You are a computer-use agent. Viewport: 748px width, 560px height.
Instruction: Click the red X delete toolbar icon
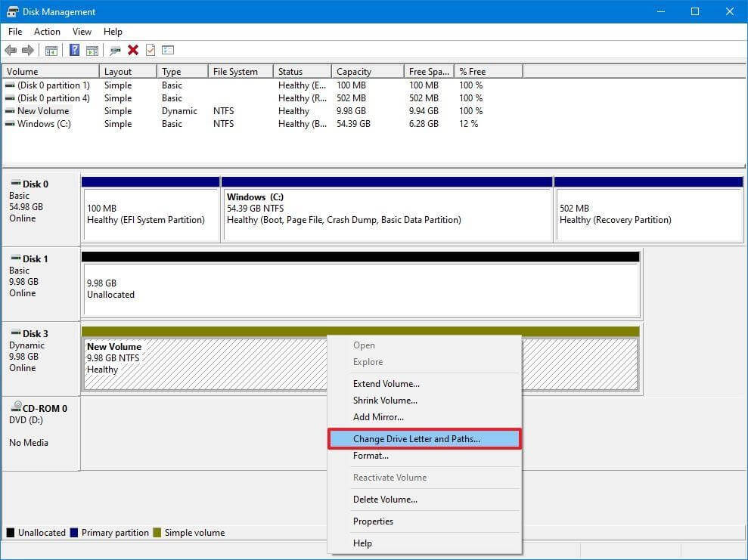click(134, 50)
